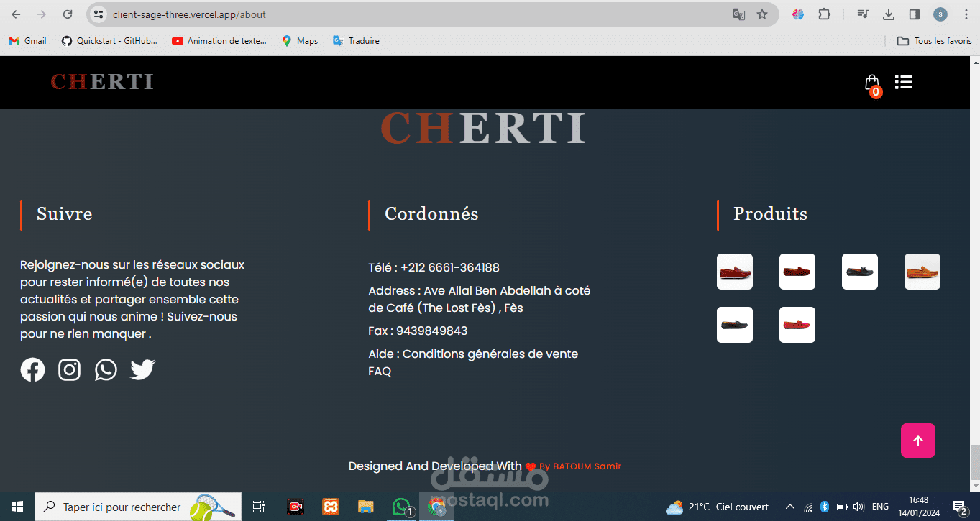
Task: Open the black loafer thumbnail in top row
Action: 860,272
